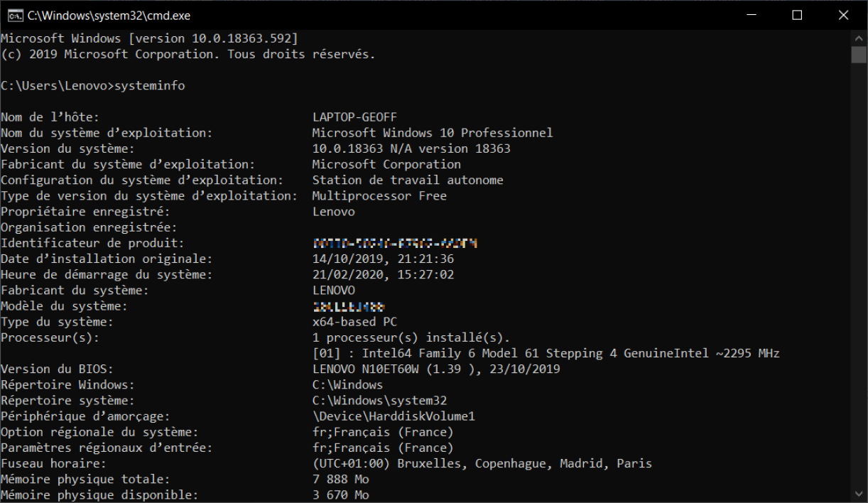Click the Multiprocessor Free value
Screen dimensions: 868x503
point(379,196)
